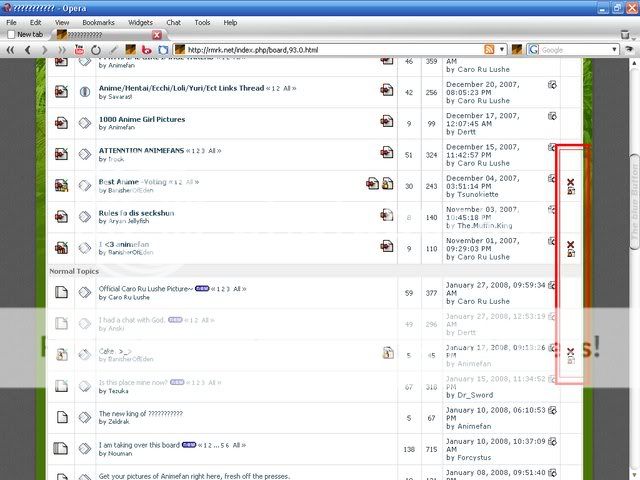This screenshot has width=640, height=480.
Task: Click the New tab button
Action: pyautogui.click(x=24, y=34)
